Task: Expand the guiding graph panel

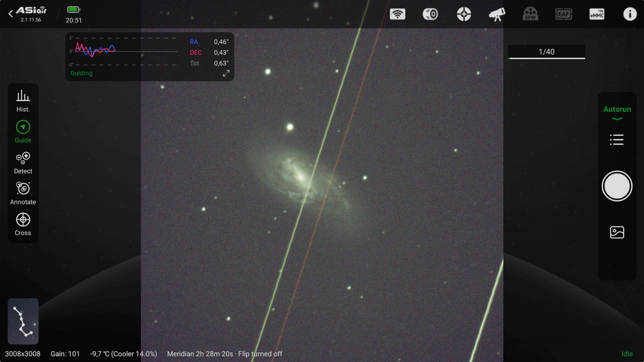Action: tap(226, 73)
